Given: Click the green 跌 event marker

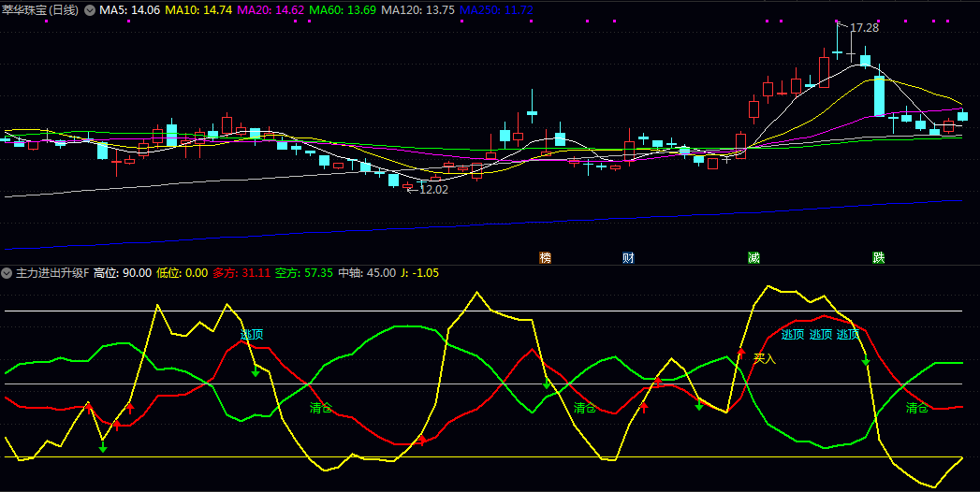Looking at the screenshot, I should click(x=878, y=257).
